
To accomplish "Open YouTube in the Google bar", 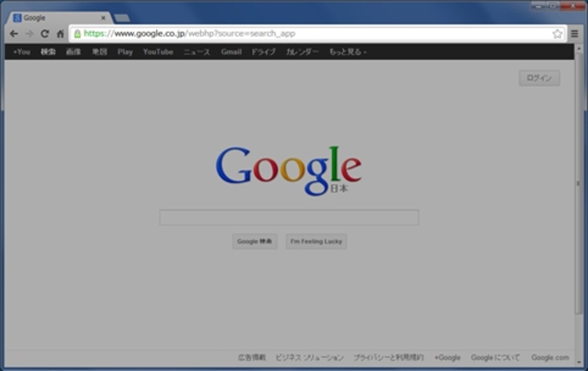I will pos(158,52).
